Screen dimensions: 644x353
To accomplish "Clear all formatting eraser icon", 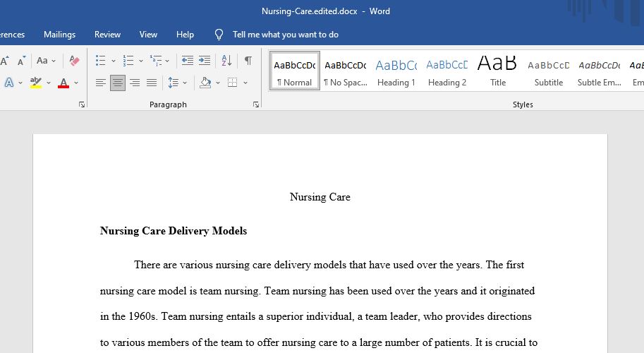I will [x=74, y=61].
